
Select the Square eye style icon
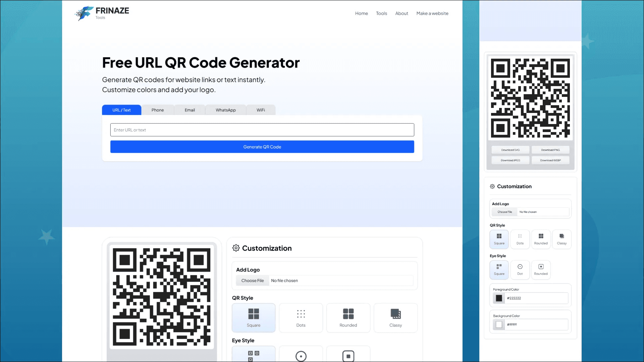254,355
